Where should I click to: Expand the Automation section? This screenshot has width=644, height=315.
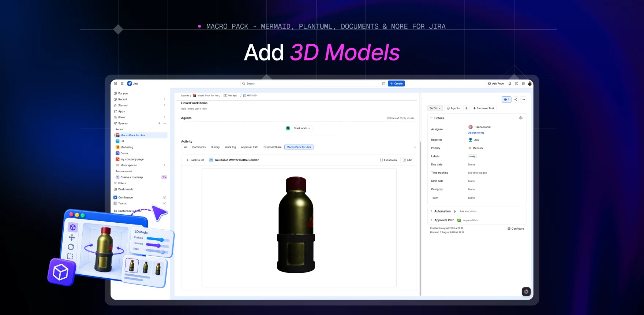click(x=431, y=211)
